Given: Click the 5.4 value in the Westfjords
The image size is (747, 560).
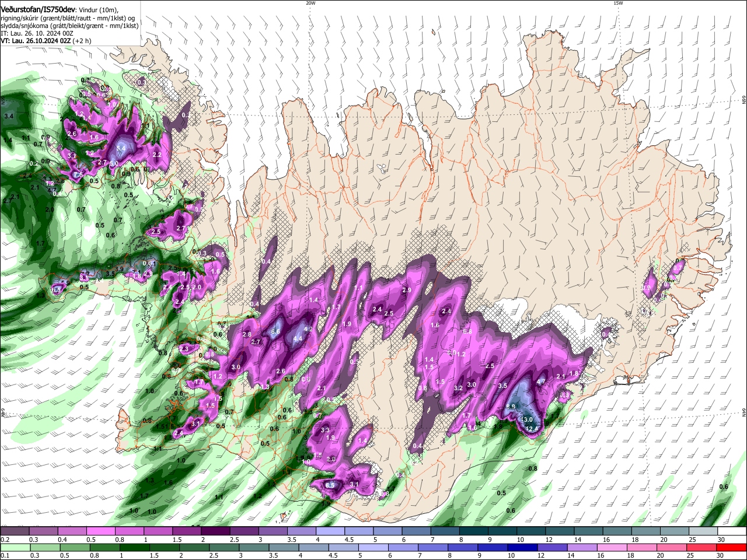Looking at the screenshot, I should pyautogui.click(x=121, y=149).
